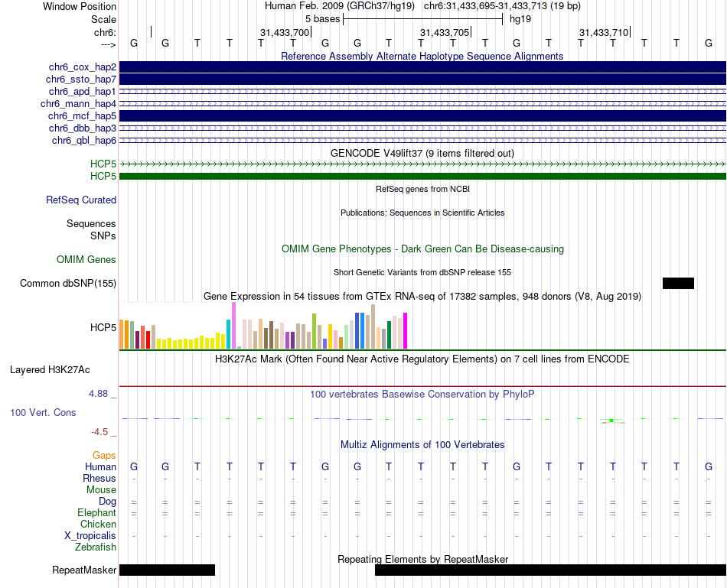
Task: Click the Window Position label
Action: point(80,6)
